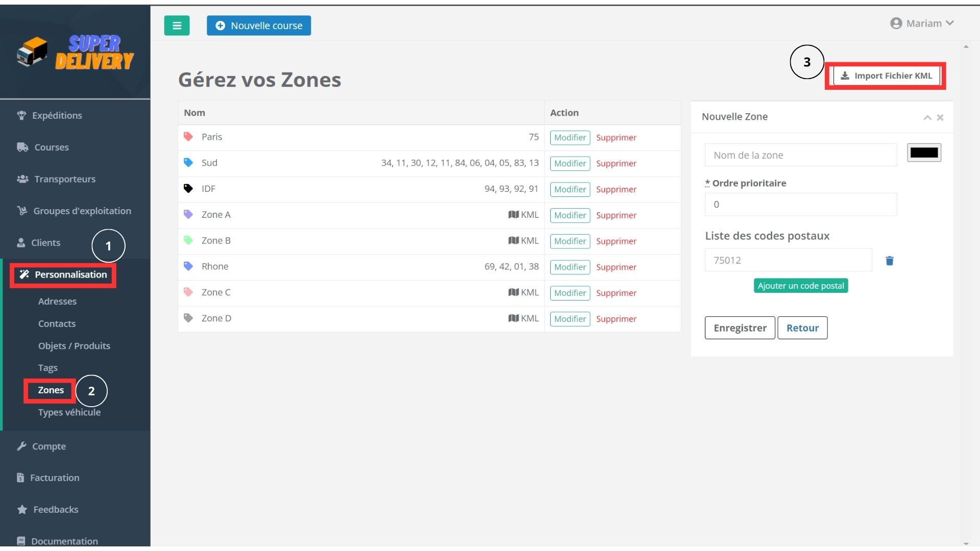Click Ajouter un code postal button
This screenshot has width=980, height=551.
[x=801, y=286]
